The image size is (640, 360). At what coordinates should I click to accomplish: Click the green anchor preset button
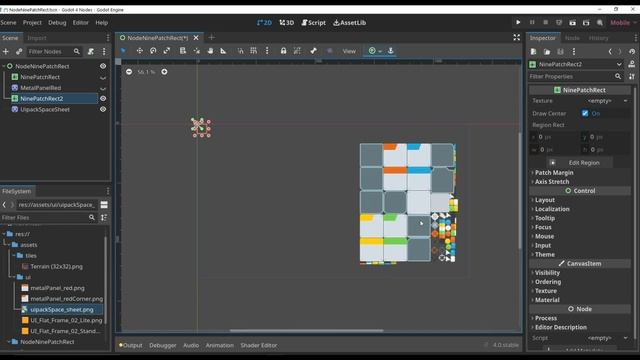click(375, 51)
